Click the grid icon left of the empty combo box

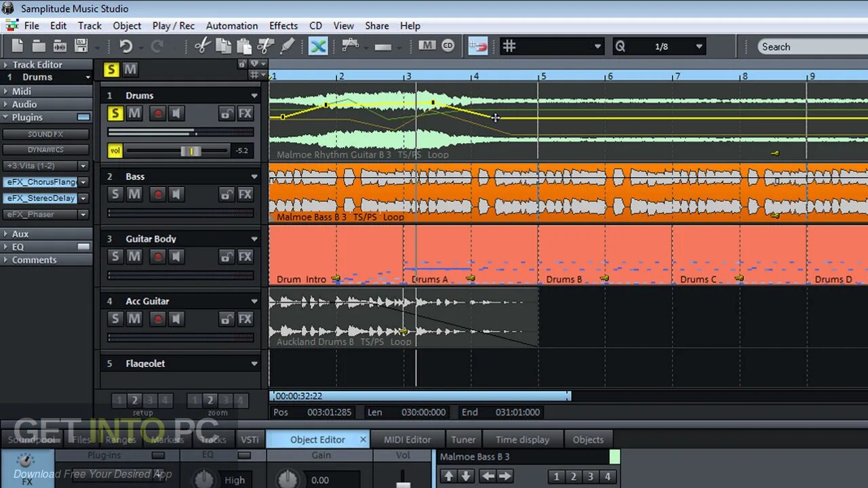point(509,46)
